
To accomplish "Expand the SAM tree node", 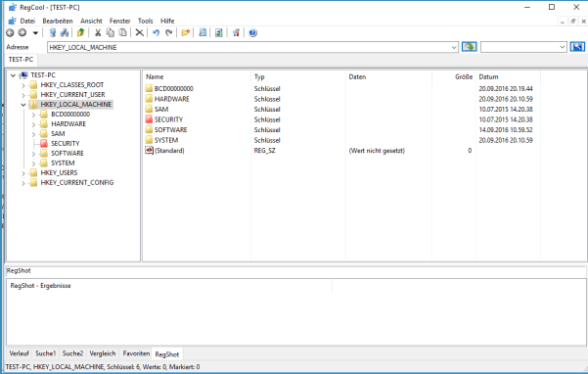I will [33, 134].
